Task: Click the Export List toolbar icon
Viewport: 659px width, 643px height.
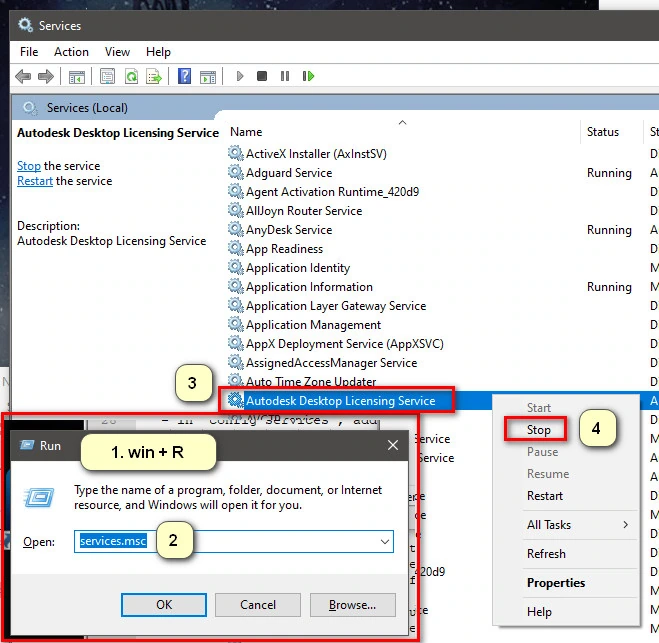Action: [154, 76]
